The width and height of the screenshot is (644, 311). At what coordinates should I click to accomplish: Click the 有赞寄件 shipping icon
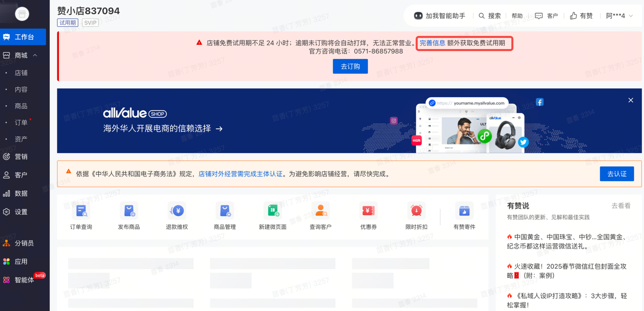point(464,211)
